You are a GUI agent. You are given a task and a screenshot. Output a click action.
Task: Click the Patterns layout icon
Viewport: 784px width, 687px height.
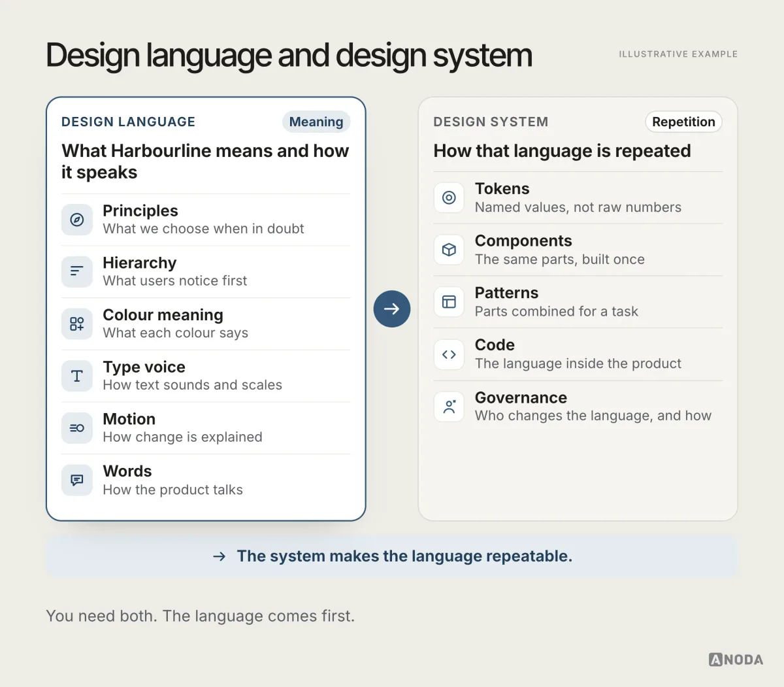pos(449,302)
